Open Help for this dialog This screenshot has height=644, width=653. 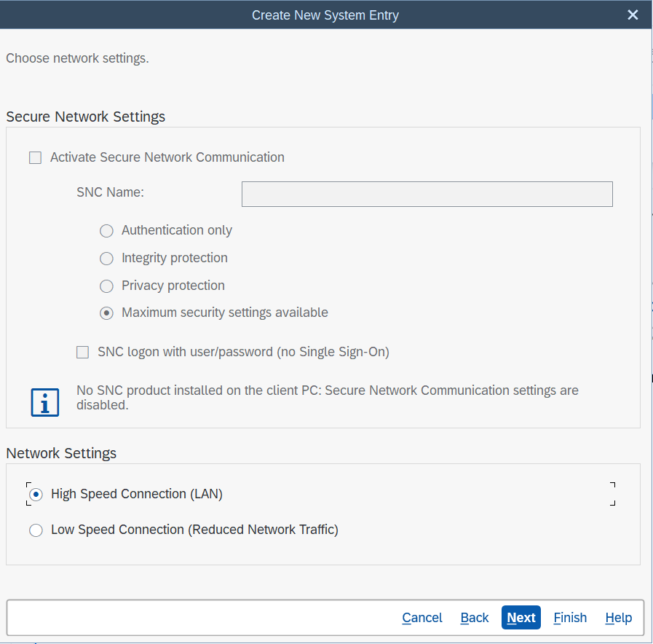coord(618,618)
